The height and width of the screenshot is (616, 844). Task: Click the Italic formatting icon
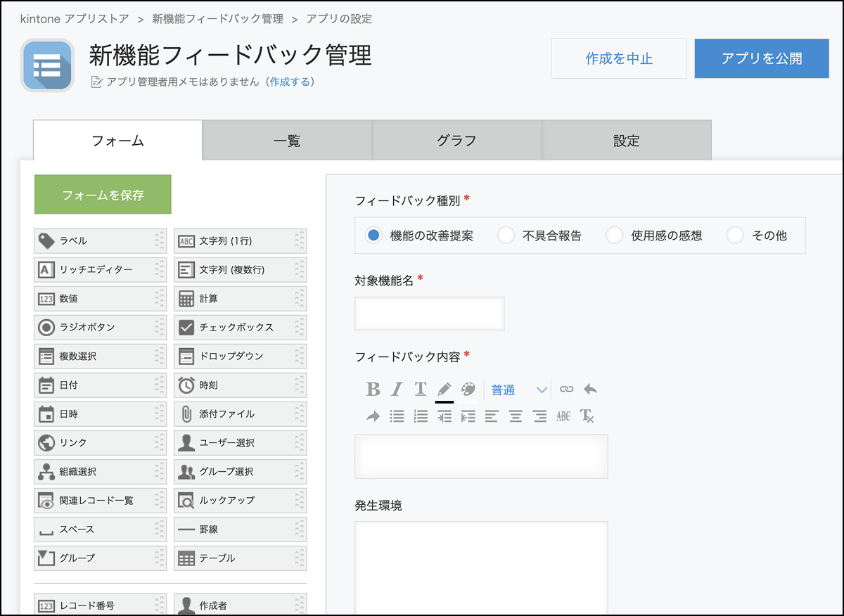coord(397,390)
